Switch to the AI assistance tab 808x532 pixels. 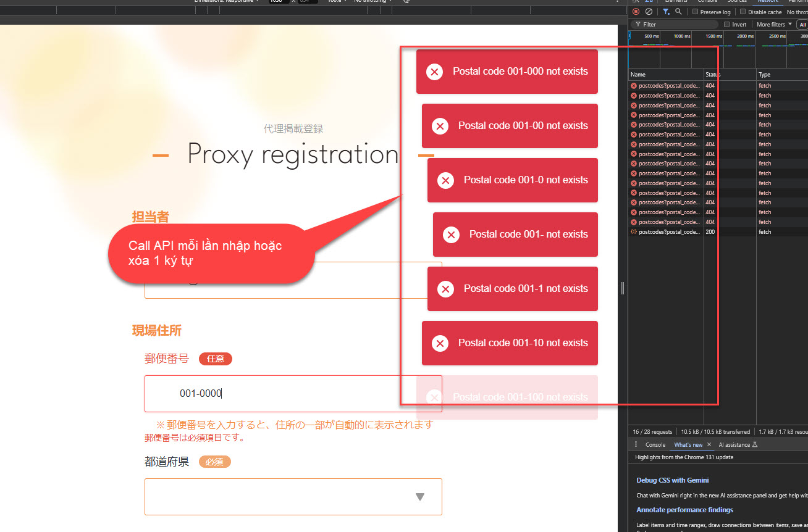tap(734, 444)
